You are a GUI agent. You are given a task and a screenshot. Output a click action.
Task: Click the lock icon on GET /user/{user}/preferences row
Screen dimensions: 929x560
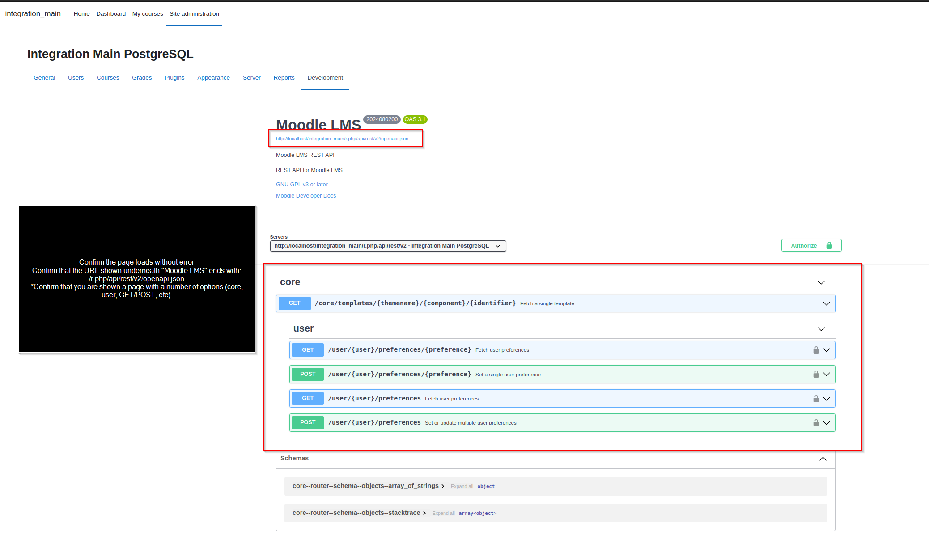pos(816,399)
